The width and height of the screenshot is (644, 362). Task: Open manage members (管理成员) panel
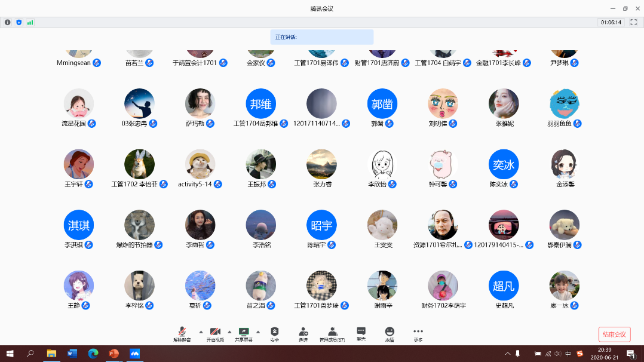click(332, 333)
